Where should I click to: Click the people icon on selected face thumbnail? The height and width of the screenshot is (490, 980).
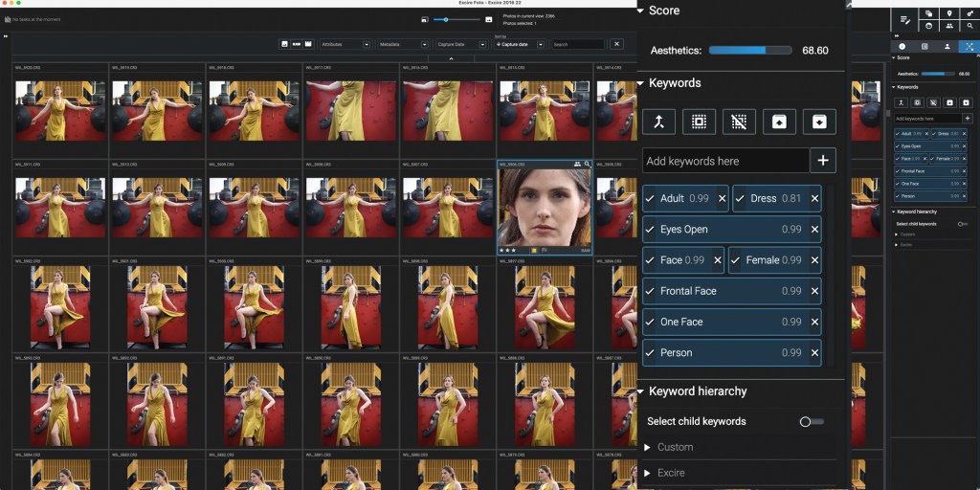(x=577, y=165)
